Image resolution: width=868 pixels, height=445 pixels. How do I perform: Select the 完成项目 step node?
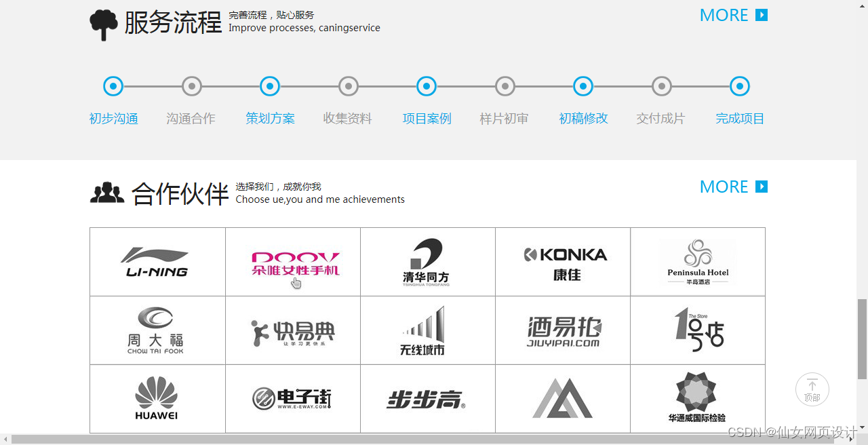pos(739,86)
